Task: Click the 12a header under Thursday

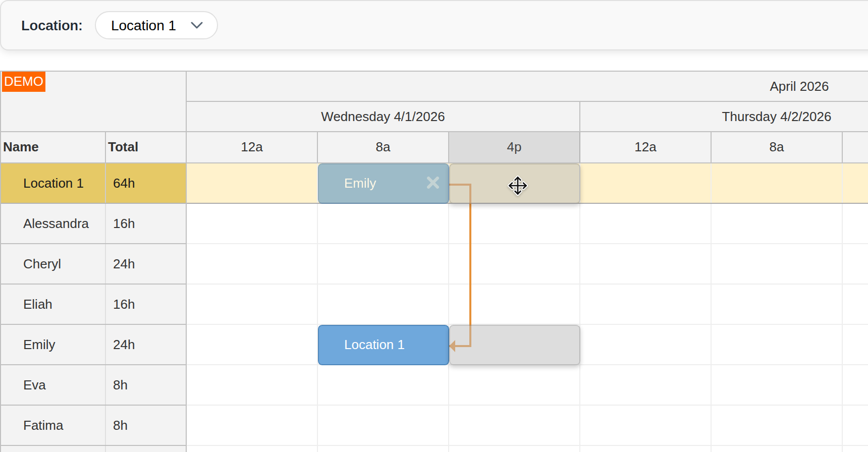Action: point(645,147)
